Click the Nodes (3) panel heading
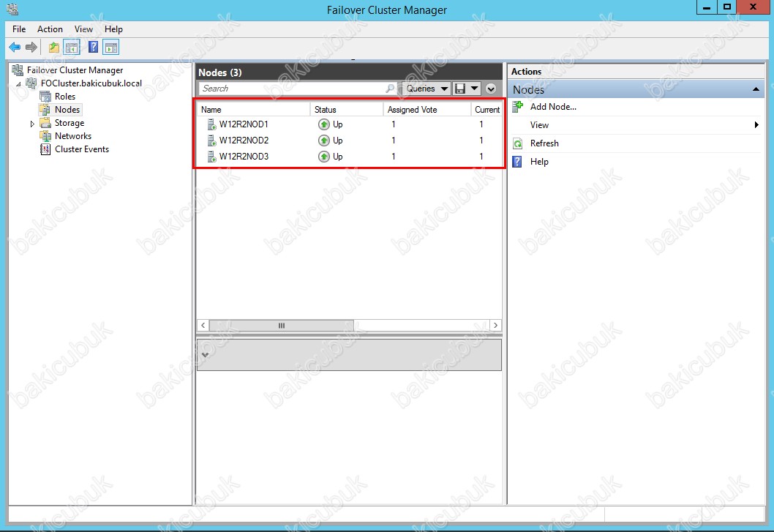This screenshot has height=532, width=774. tap(220, 72)
